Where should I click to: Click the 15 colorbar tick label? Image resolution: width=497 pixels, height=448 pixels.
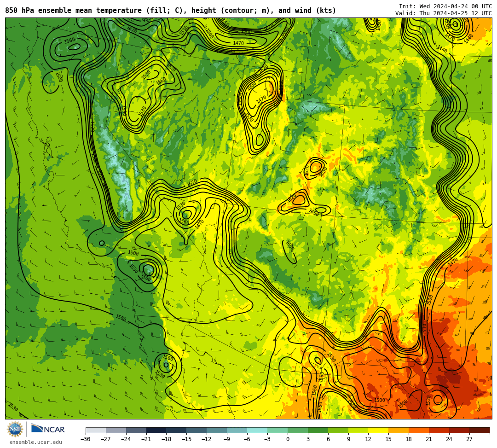point(388,439)
